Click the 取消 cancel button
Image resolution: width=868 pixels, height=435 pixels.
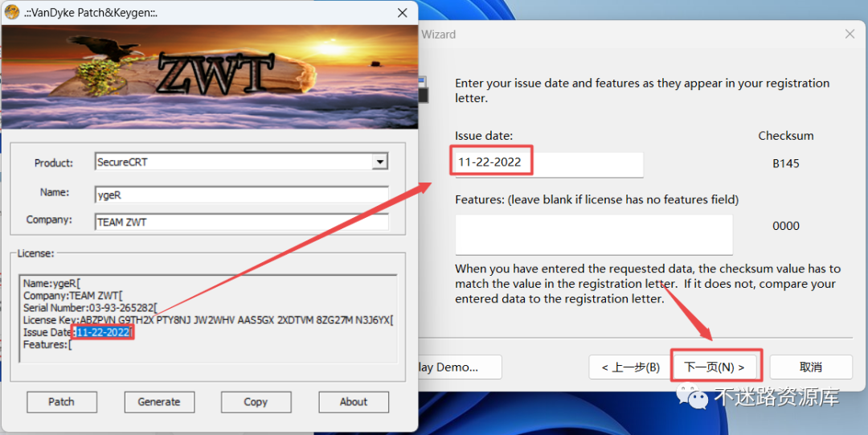click(810, 367)
